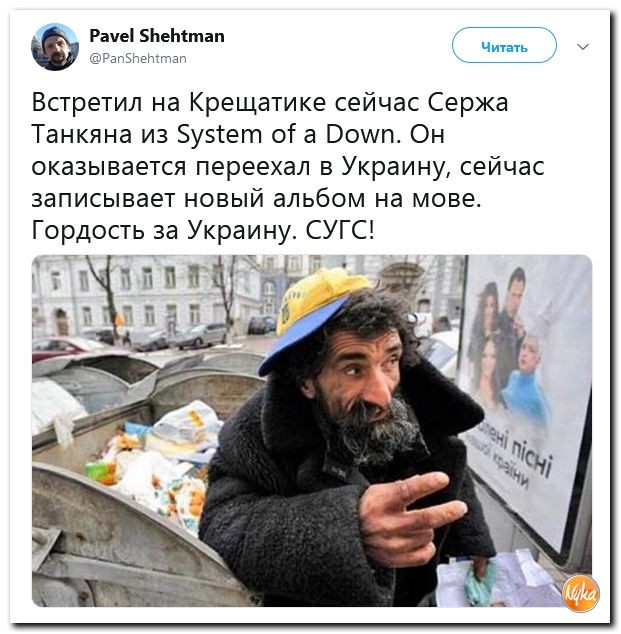Click the orange Nyka watermark logo
The height and width of the screenshot is (634, 621).
point(581,593)
